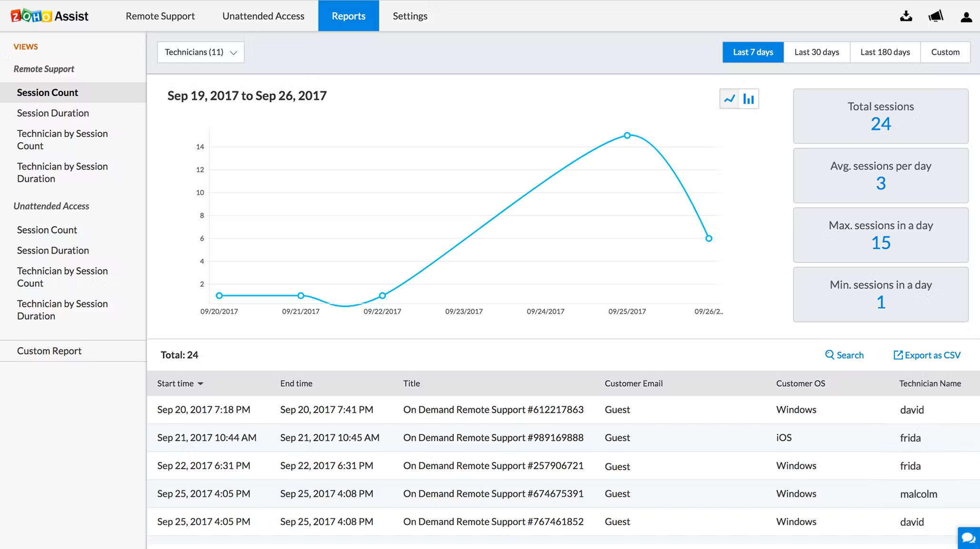Switch to the Settings tab

[410, 16]
